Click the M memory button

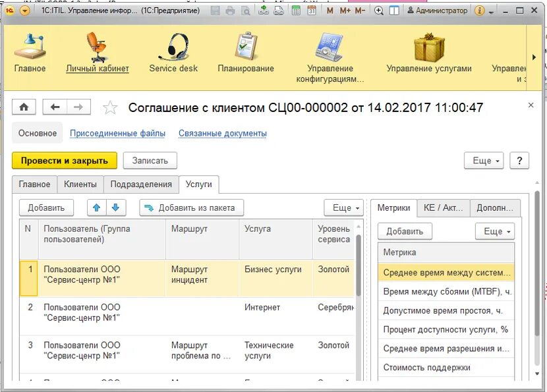pyautogui.click(x=330, y=11)
